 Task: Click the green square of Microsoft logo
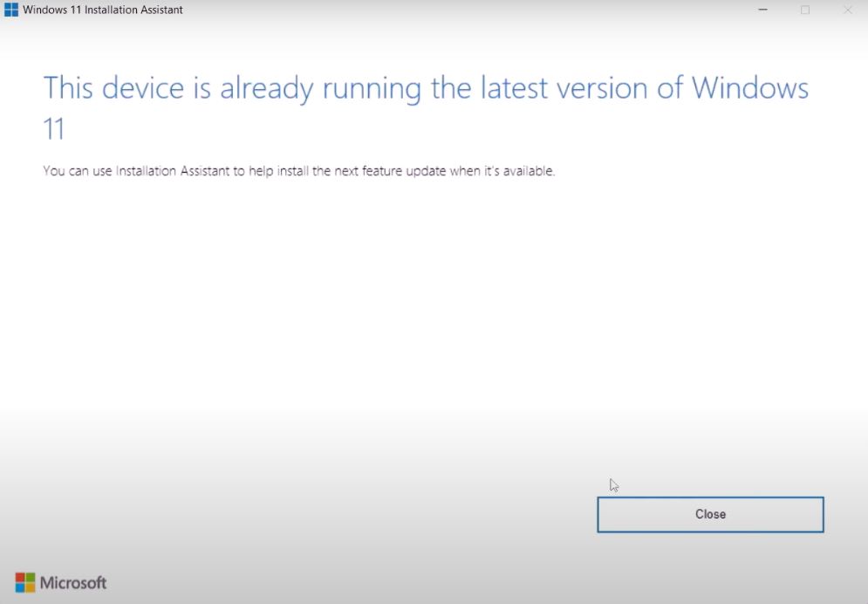point(31,577)
